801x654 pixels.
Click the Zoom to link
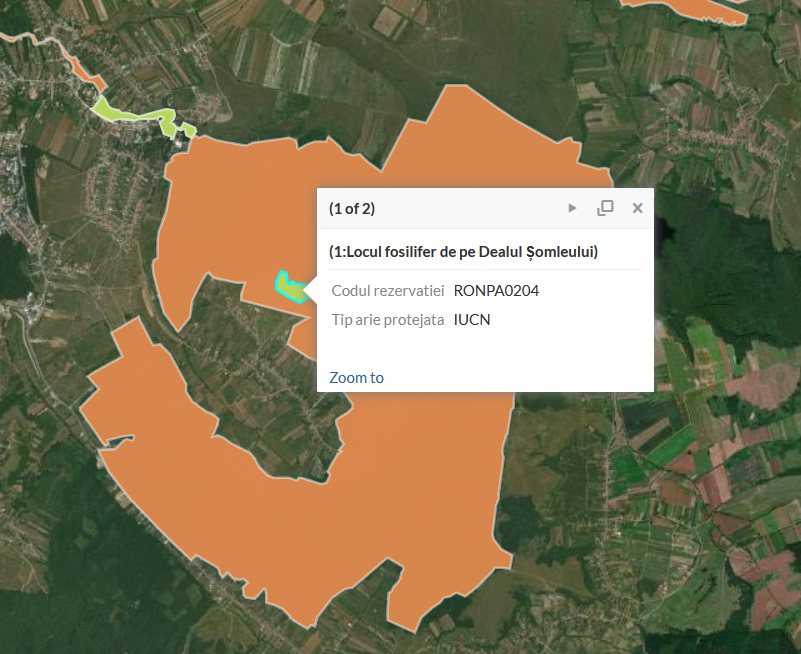click(x=356, y=377)
